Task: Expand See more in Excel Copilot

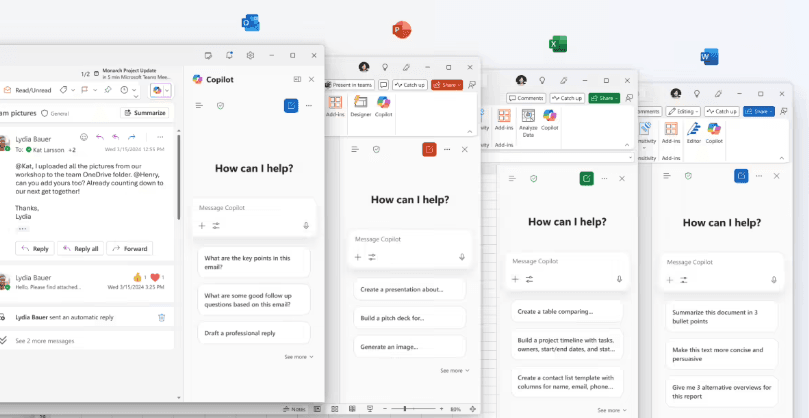Action: 612,410
